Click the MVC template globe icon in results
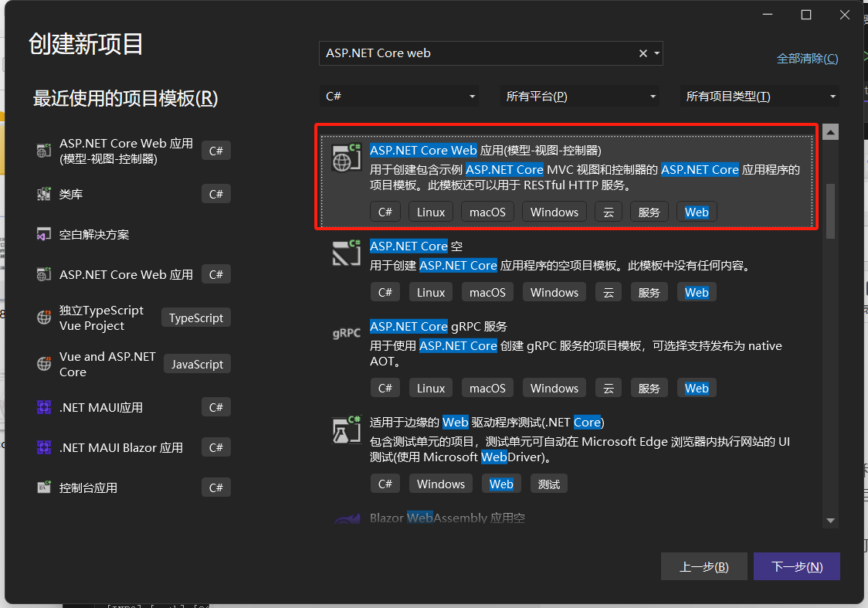The height and width of the screenshot is (608, 868). pos(347,158)
